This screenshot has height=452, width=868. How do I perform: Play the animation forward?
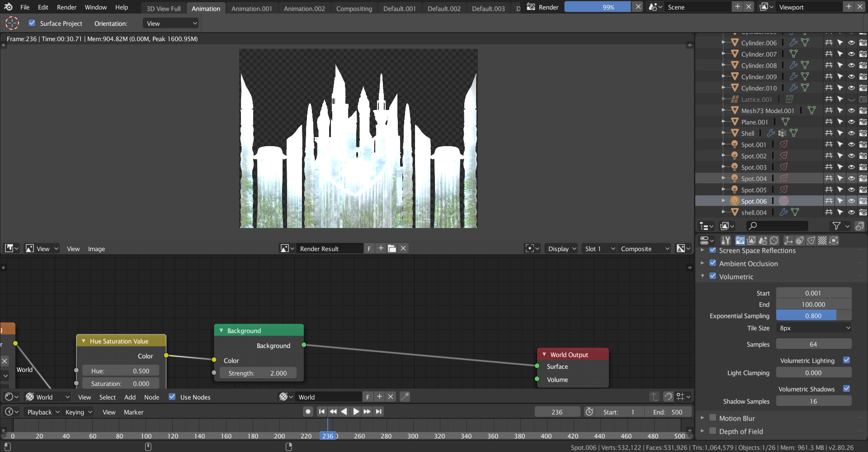click(356, 412)
